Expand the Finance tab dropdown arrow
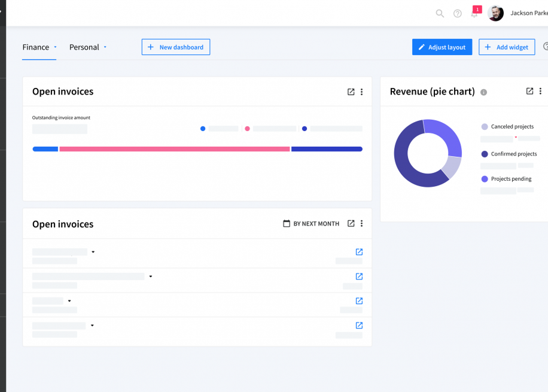This screenshot has height=392, width=548. (55, 47)
